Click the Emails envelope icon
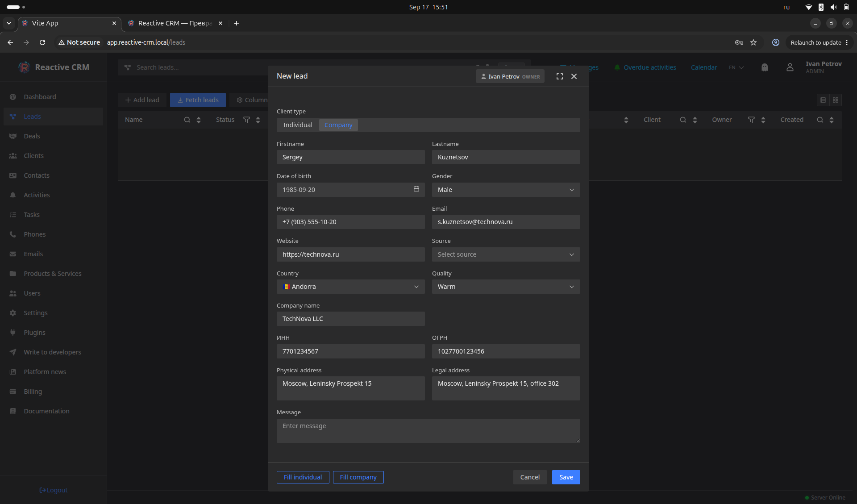857x504 pixels. pos(13,254)
